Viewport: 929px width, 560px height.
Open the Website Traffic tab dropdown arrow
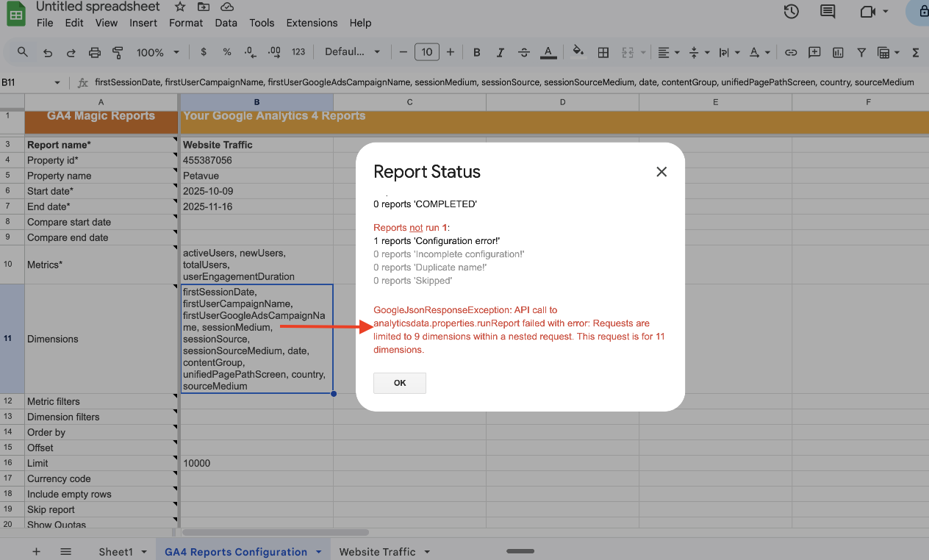coord(427,552)
